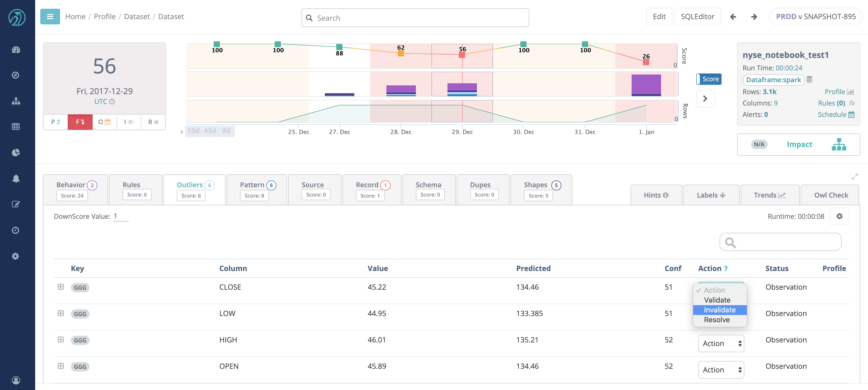
Task: Toggle the F failed filter button
Action: (80, 122)
